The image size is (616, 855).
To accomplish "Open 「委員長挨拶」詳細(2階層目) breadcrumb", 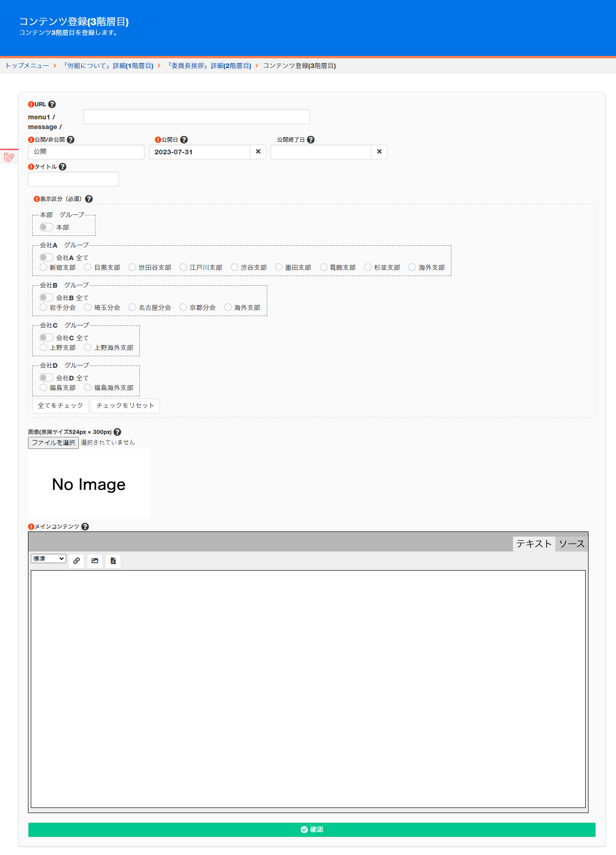I will pos(208,66).
